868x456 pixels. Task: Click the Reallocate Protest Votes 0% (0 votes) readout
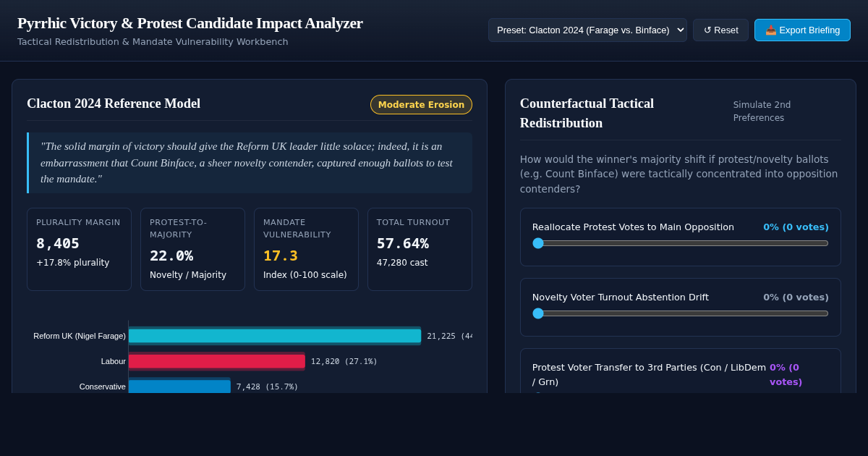(x=796, y=227)
